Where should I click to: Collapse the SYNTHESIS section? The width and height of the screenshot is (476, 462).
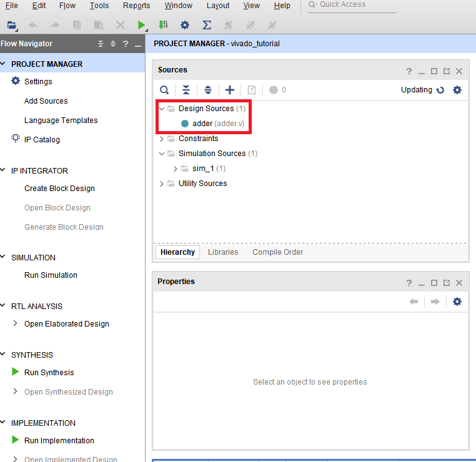point(3,354)
